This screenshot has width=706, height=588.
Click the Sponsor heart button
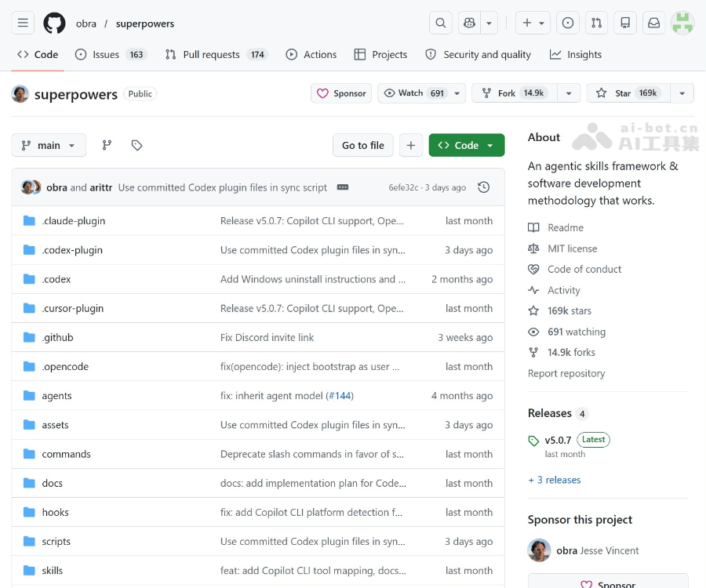pos(341,93)
